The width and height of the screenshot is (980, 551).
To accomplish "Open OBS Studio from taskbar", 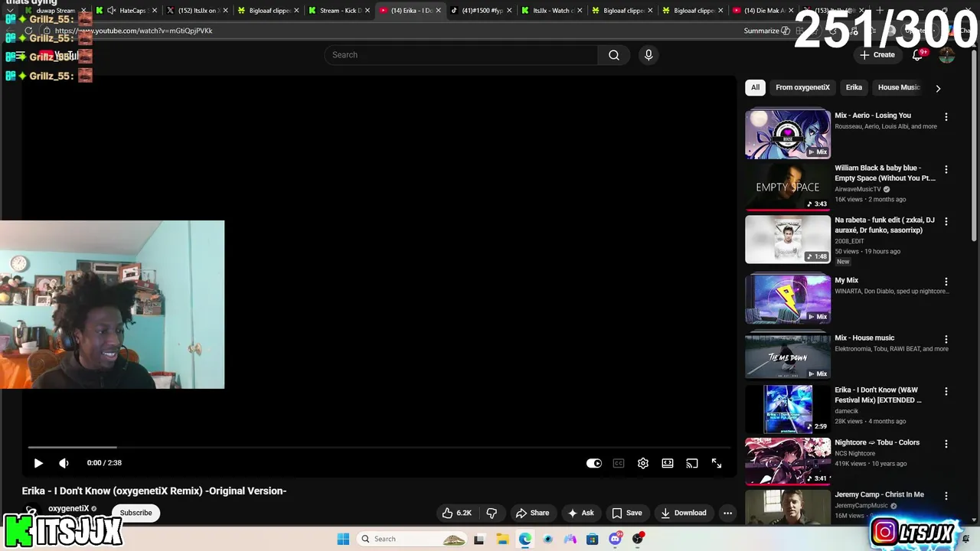I will [638, 539].
